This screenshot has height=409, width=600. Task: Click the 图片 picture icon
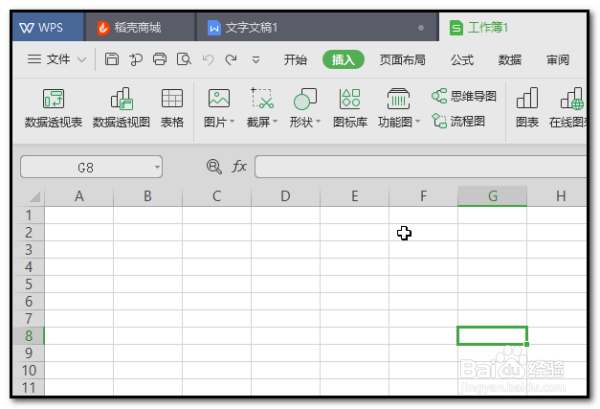(218, 99)
